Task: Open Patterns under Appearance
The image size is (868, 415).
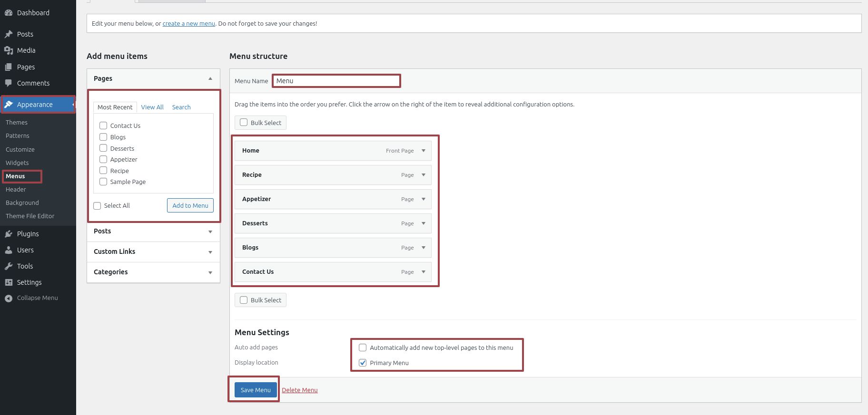Action: [18, 136]
